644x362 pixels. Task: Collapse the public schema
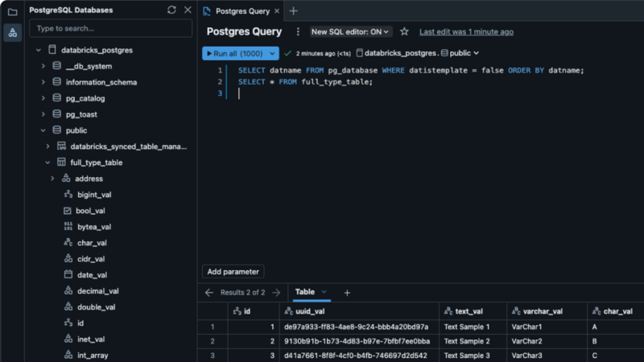[43, 130]
